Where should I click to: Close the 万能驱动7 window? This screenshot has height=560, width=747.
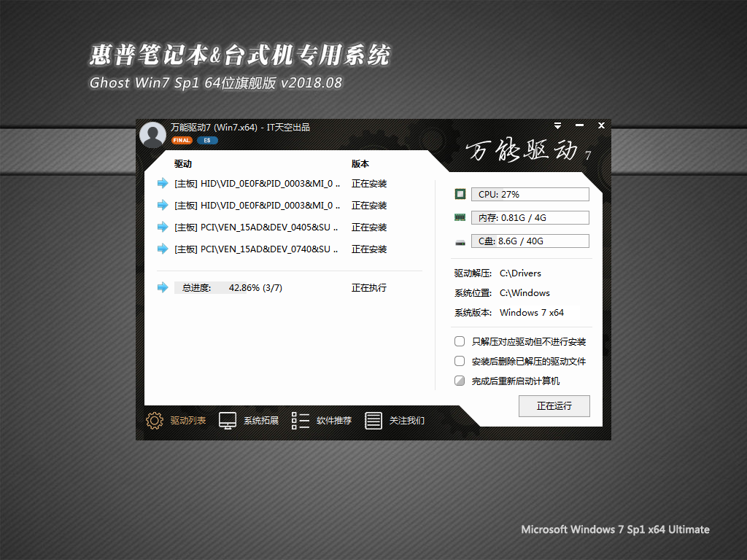click(601, 125)
